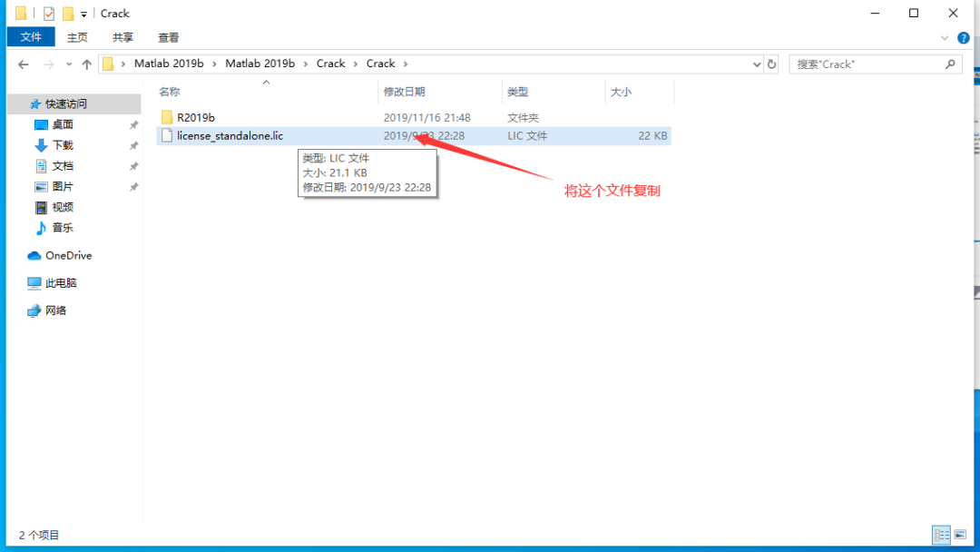Click first Matlab 2019b breadcrumb

(169, 64)
